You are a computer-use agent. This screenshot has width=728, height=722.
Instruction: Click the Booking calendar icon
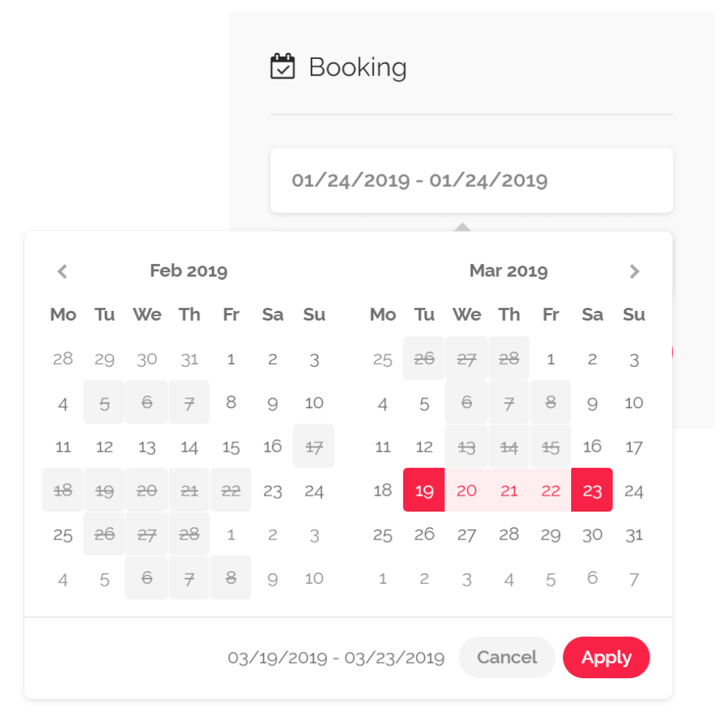[x=283, y=66]
